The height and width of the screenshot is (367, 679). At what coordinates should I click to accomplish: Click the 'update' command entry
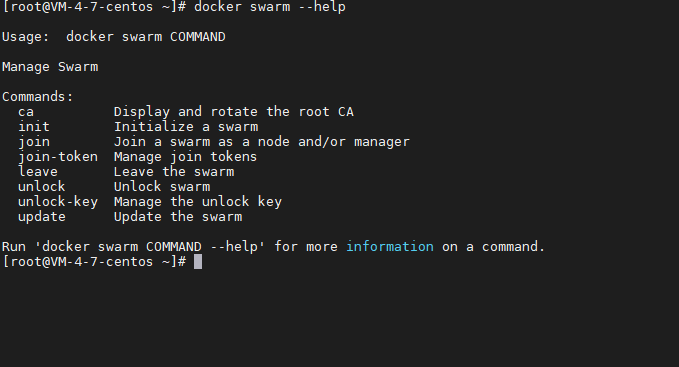42,217
